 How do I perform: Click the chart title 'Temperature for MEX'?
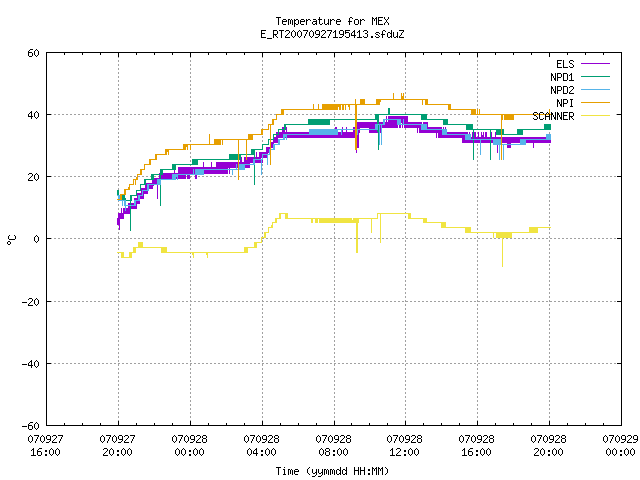pyautogui.click(x=332, y=21)
